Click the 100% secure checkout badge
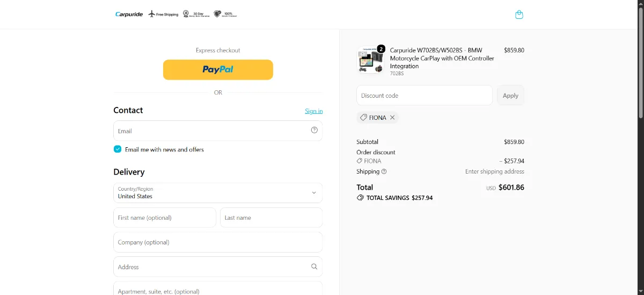The width and height of the screenshot is (644, 295). point(225,15)
